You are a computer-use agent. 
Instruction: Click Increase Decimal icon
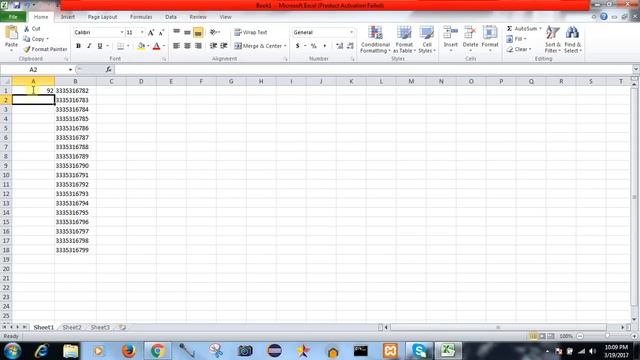point(339,46)
